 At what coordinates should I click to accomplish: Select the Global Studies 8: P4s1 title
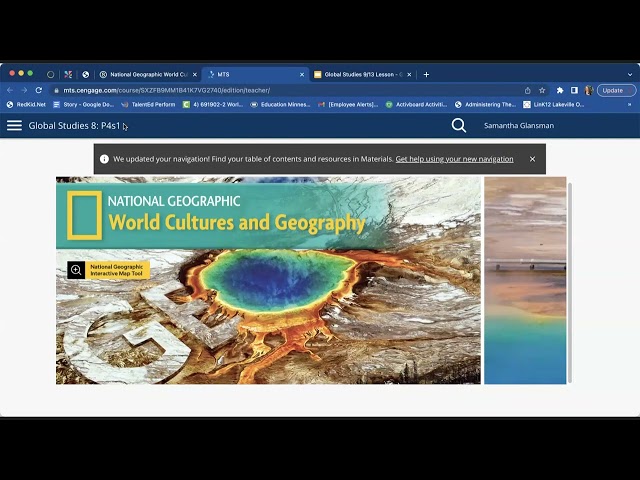point(74,126)
